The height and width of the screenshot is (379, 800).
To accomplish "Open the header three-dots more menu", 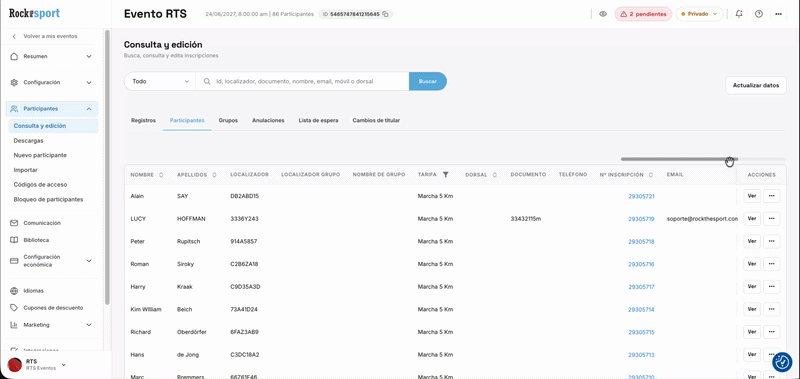I will click(778, 14).
